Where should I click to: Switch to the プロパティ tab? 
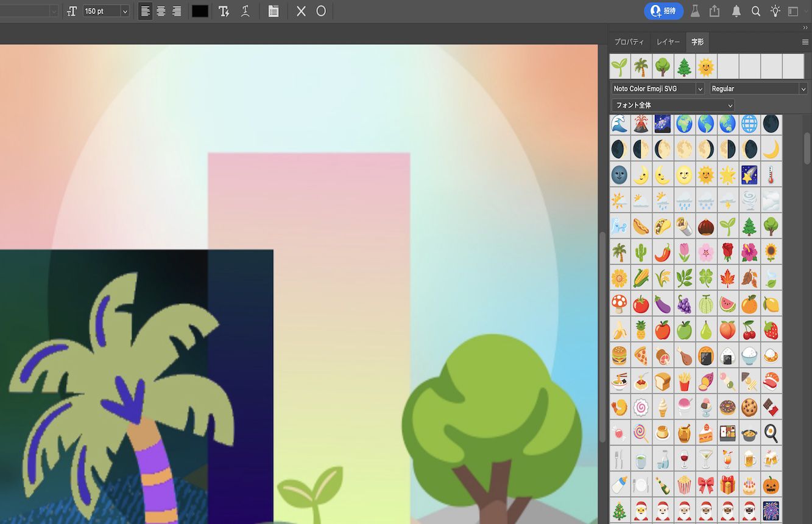tap(629, 42)
